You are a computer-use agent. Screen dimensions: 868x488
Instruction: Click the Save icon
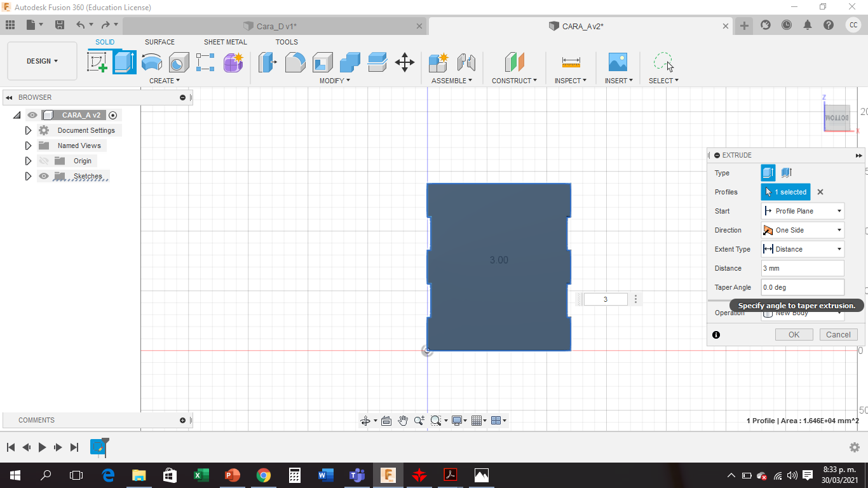point(60,25)
